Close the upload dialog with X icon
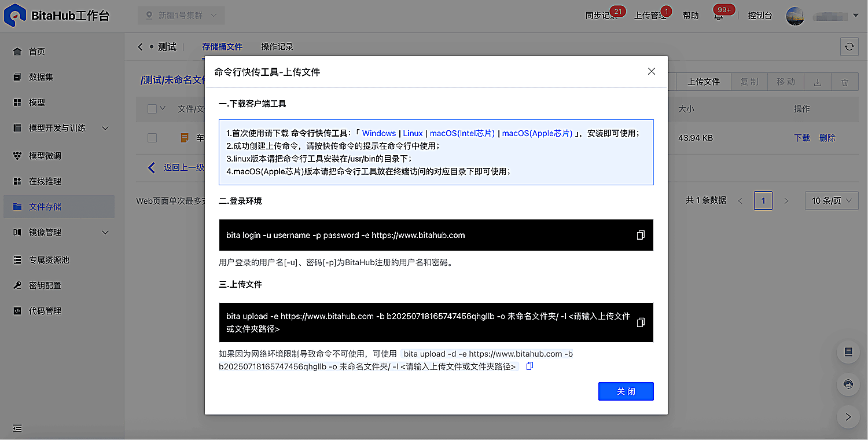Image resolution: width=868 pixels, height=440 pixels. [652, 71]
